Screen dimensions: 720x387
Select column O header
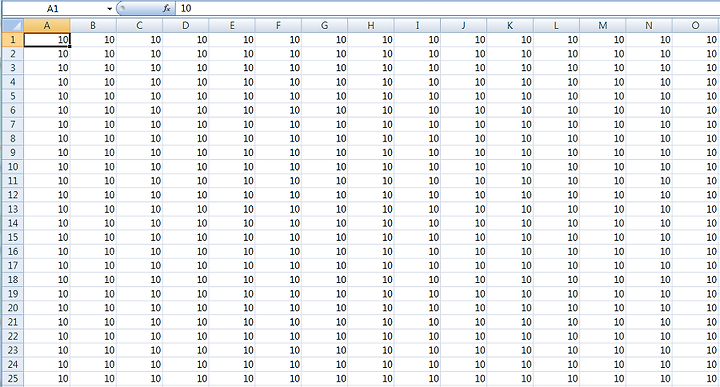click(696, 25)
